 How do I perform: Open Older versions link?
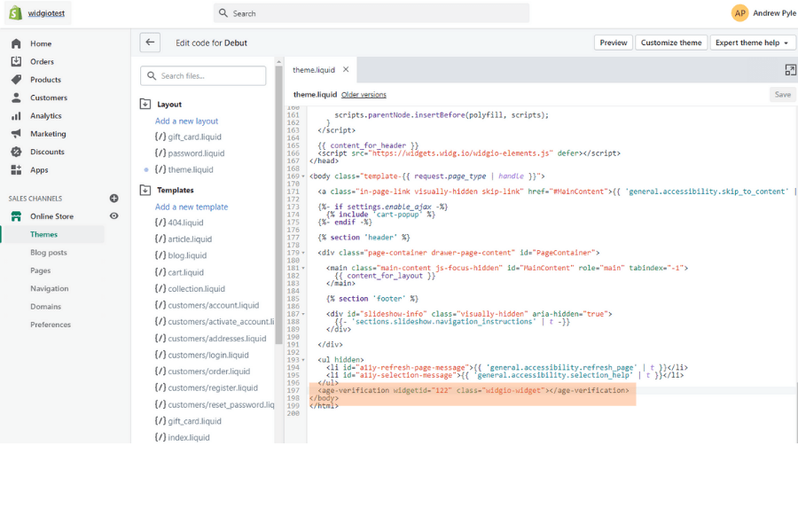pos(364,95)
